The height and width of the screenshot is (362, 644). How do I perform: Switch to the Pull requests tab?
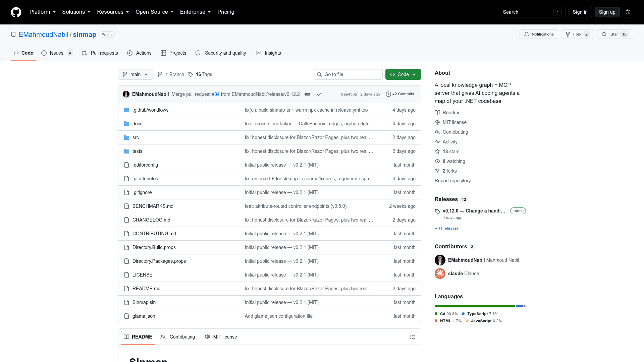[100, 53]
